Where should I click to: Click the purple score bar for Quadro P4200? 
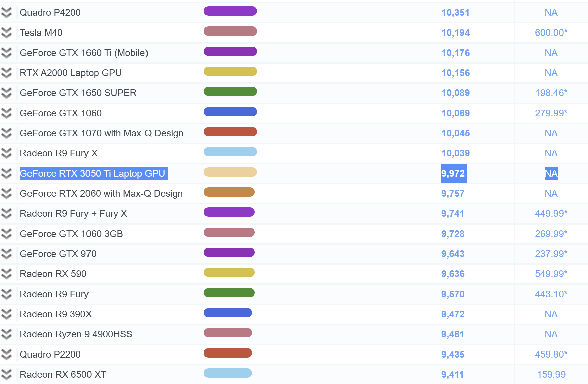[x=230, y=11]
